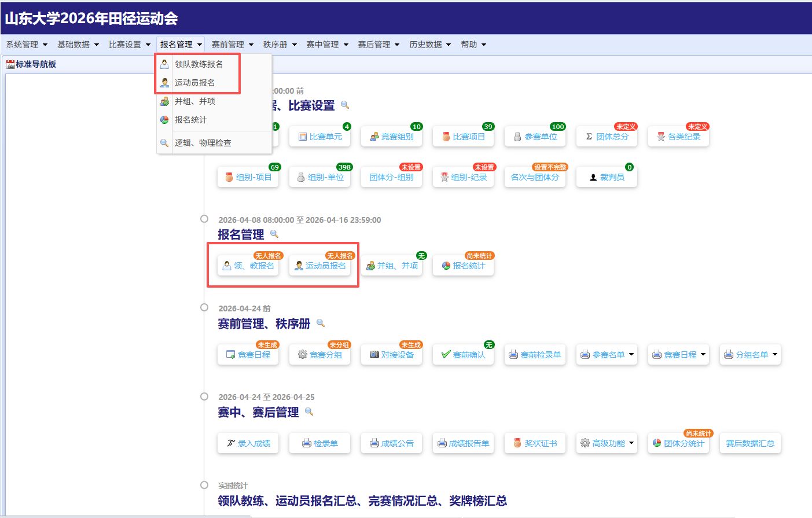This screenshot has height=518, width=812.
Task: Click magnifier icon next to 赛前管理、秩序册
Action: (x=321, y=324)
